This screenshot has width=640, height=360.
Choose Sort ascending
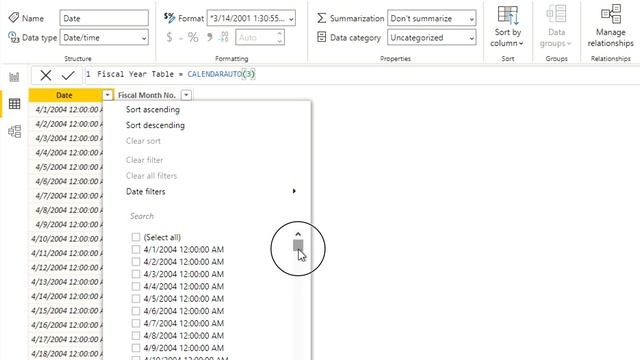[x=153, y=109]
